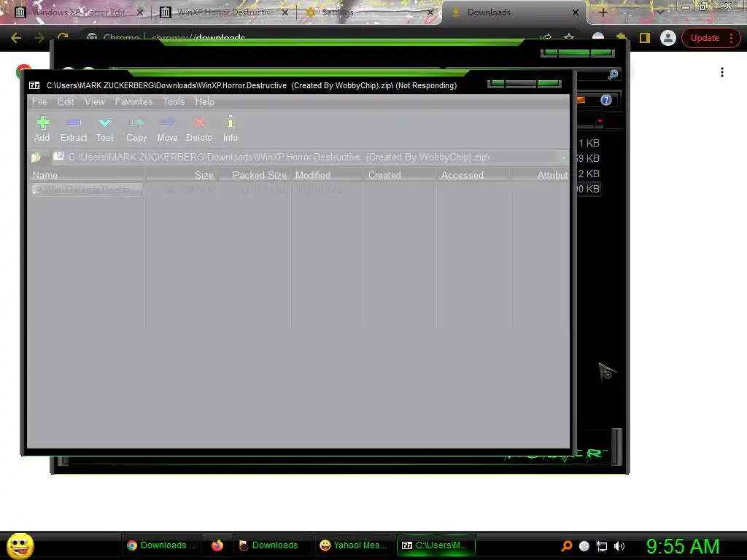Select the 1 KB entry in background window

(x=589, y=144)
